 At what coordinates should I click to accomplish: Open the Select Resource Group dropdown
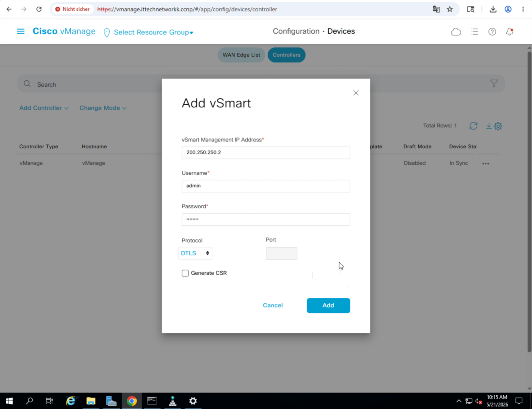point(153,33)
